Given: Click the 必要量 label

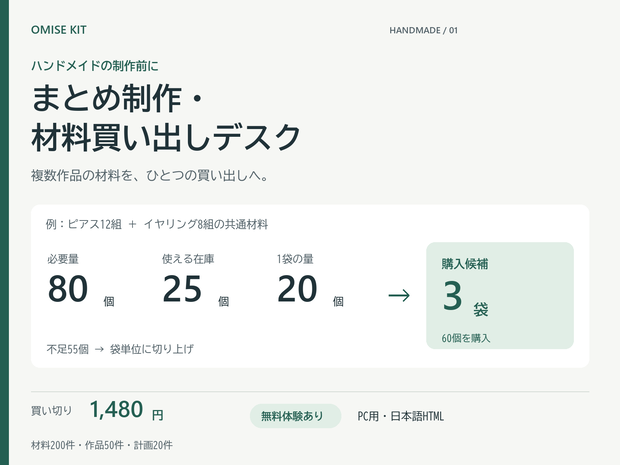Looking at the screenshot, I should click(x=63, y=259).
